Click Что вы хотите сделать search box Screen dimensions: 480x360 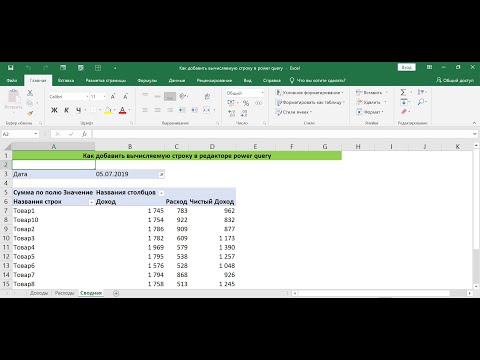point(318,80)
